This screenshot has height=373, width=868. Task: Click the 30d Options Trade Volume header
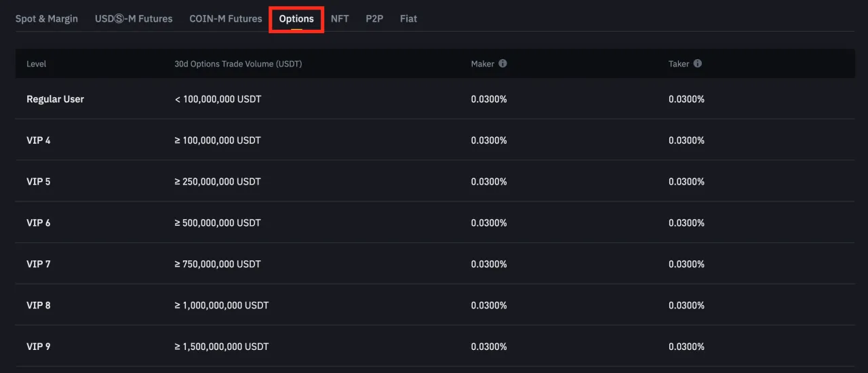click(x=238, y=64)
